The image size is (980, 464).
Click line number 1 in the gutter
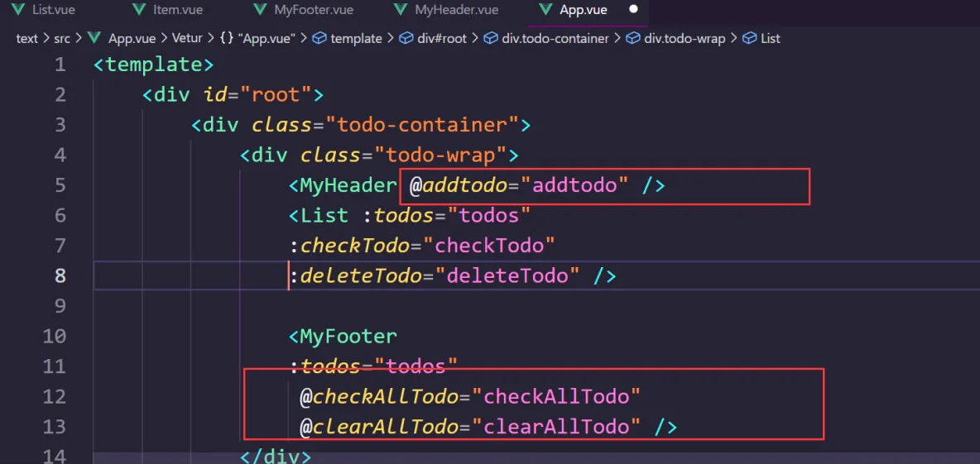(60, 65)
